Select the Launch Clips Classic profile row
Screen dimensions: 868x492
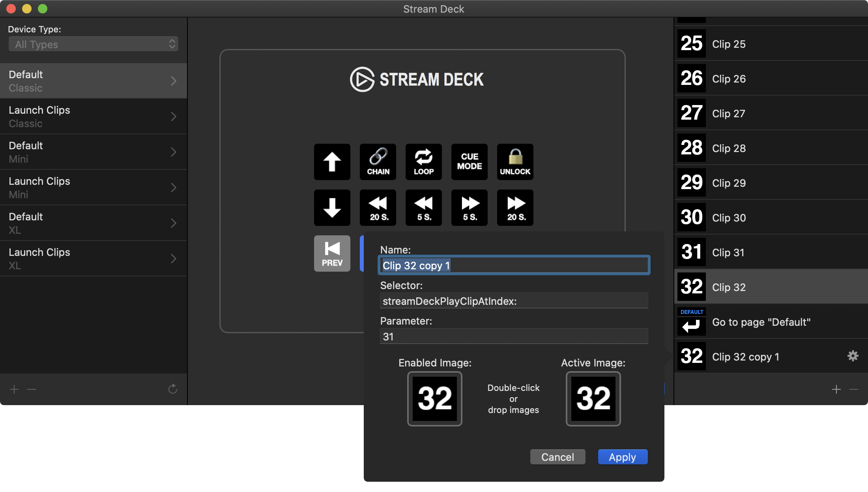[94, 116]
